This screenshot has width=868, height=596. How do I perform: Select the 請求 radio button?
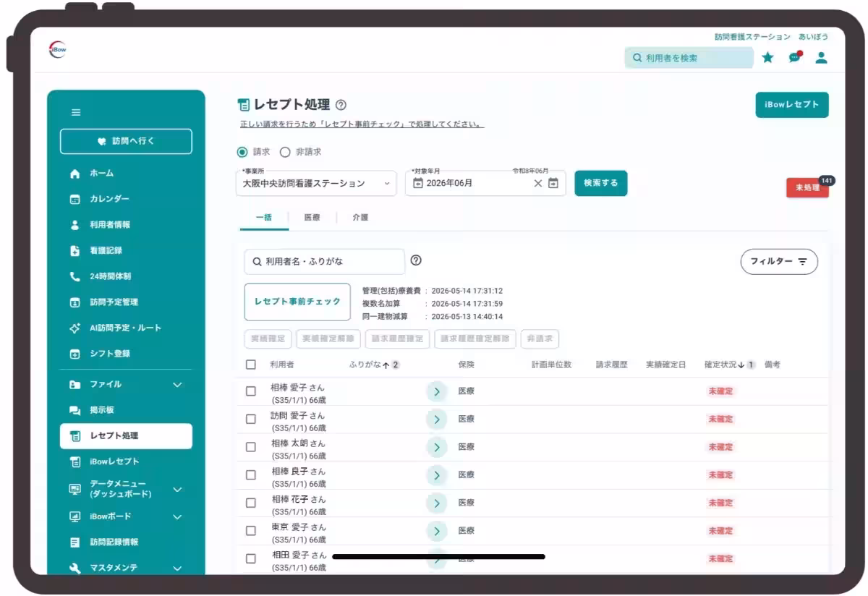(242, 152)
